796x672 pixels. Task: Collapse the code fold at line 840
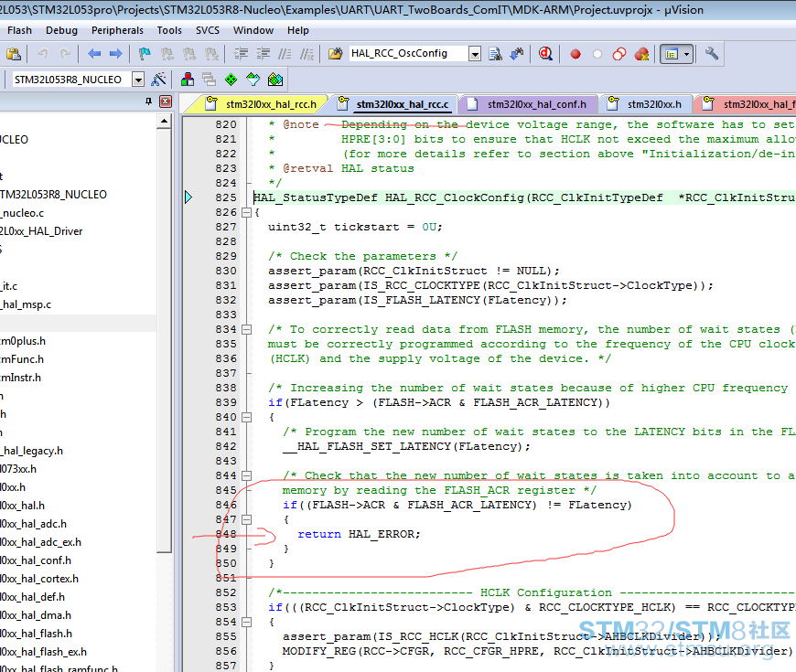[247, 418]
